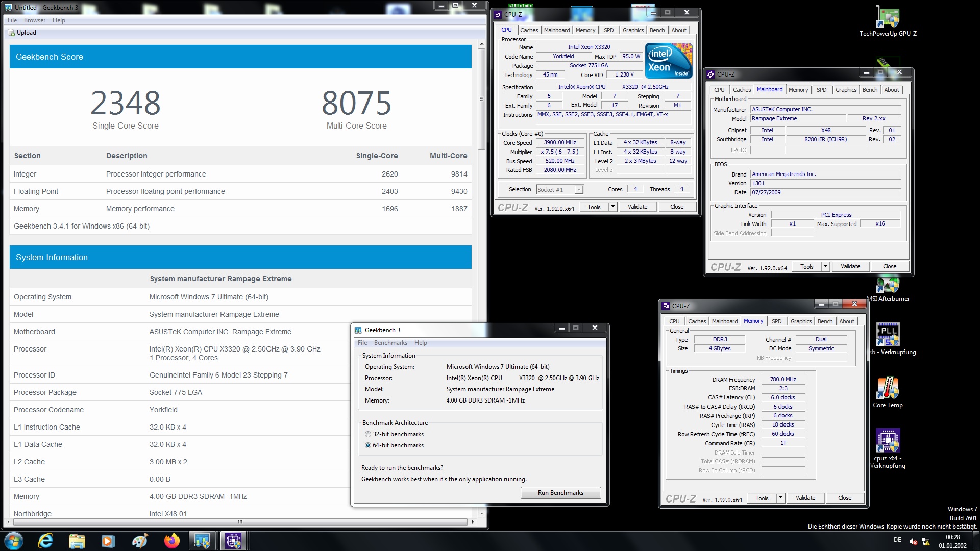The height and width of the screenshot is (551, 980).
Task: Open the SPD tab in CPU-Z Memory window
Action: 776,321
